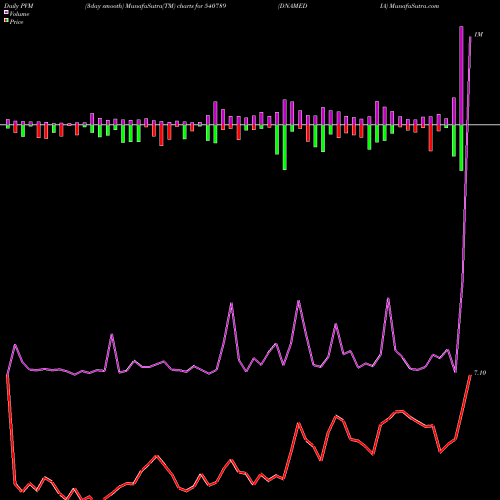
Task: Click the 'Price' legend label
Action: pos(16,22)
